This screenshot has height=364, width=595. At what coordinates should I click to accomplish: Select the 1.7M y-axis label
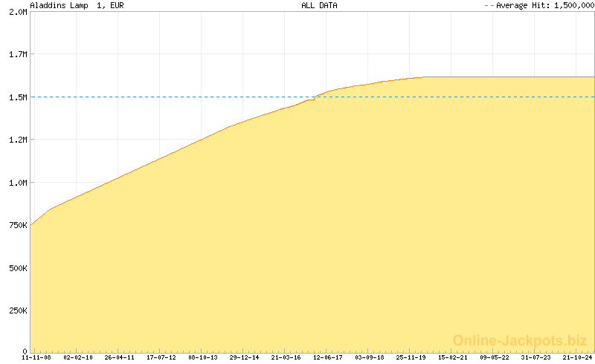click(x=16, y=55)
